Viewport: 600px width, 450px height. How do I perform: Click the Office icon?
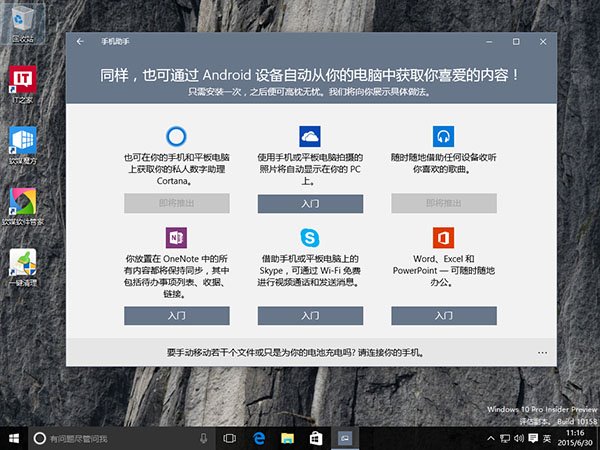[443, 238]
